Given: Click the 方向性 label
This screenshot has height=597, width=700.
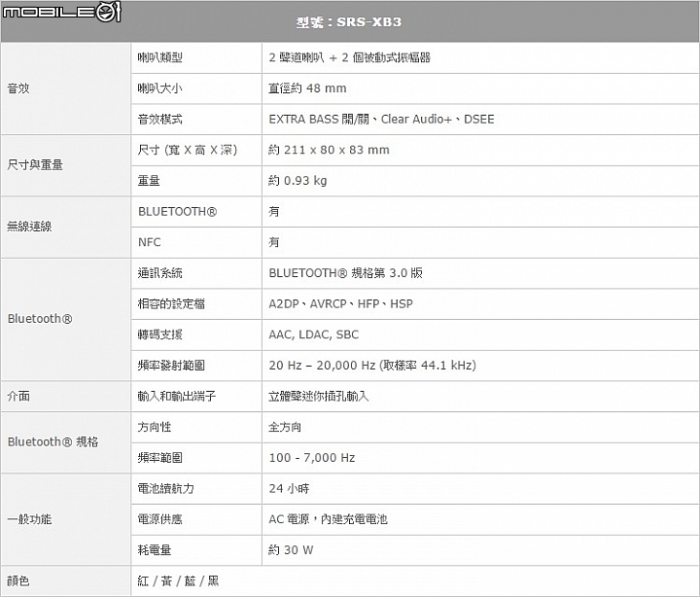Looking at the screenshot, I should [155, 427].
